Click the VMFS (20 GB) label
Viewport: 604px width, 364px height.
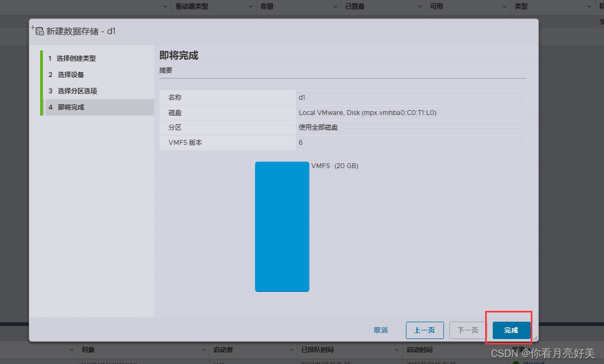coord(335,166)
